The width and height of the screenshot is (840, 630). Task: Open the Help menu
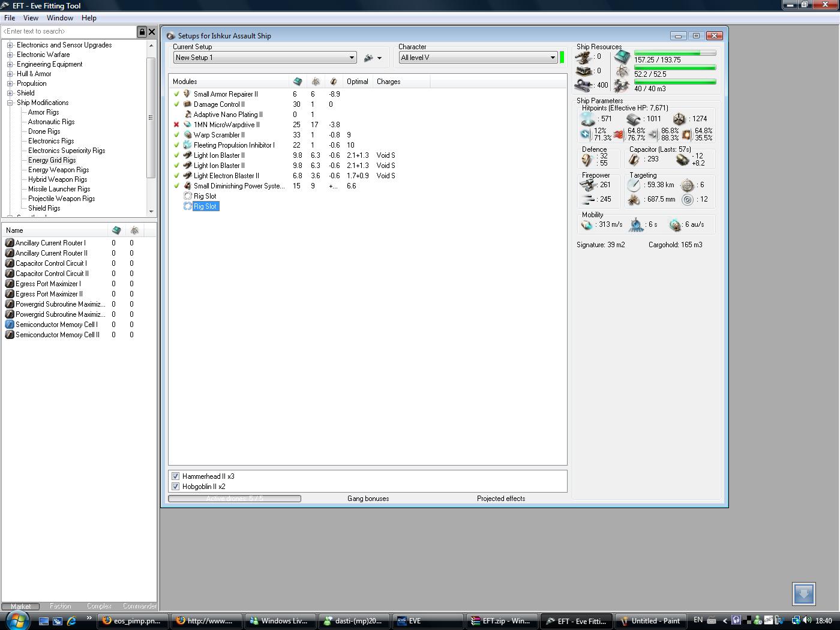(89, 18)
